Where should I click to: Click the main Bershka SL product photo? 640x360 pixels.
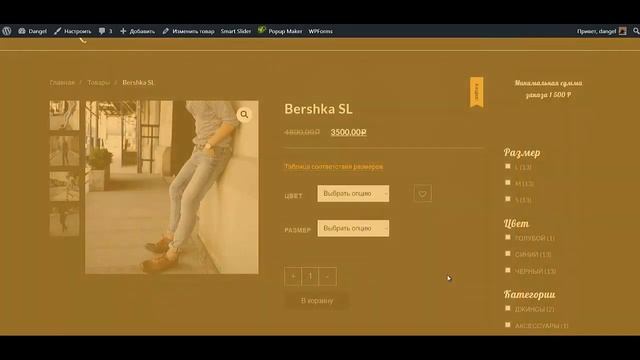pos(172,187)
